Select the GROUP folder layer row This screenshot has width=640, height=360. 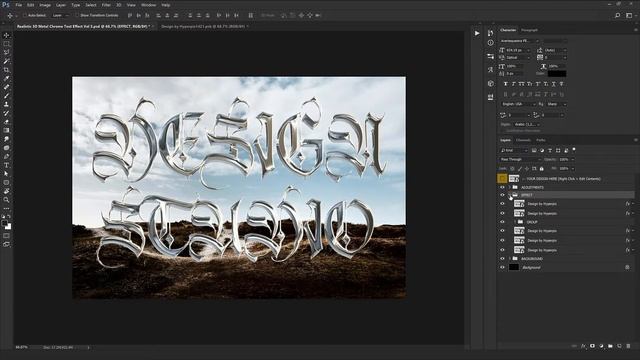[x=567, y=222]
